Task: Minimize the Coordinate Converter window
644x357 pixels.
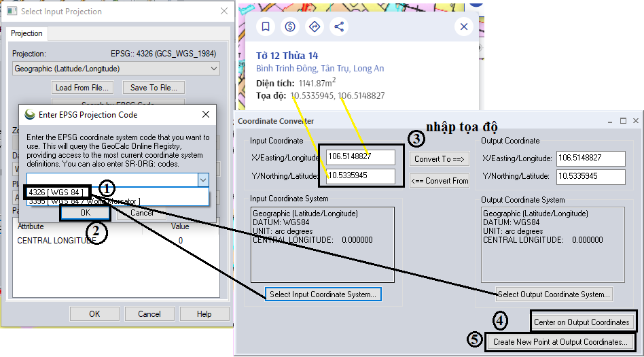Action: (x=609, y=121)
